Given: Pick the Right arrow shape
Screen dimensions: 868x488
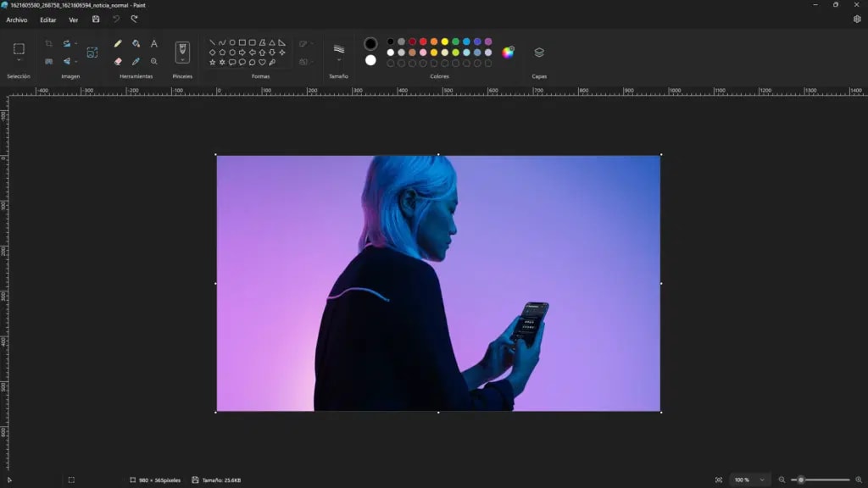Looking at the screenshot, I should coord(242,53).
